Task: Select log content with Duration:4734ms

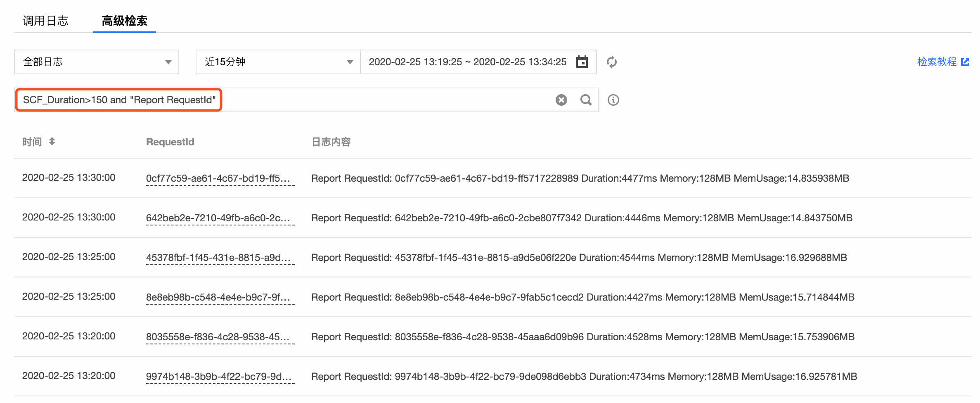Action: pyautogui.click(x=584, y=377)
